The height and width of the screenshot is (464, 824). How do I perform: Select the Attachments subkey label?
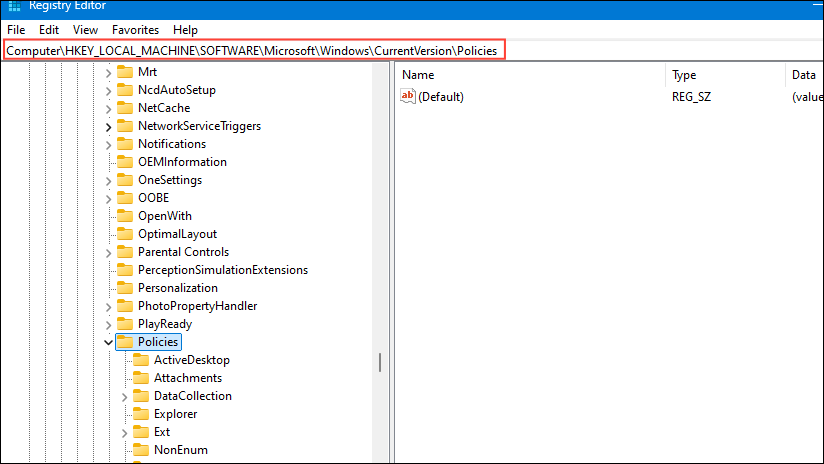(x=188, y=377)
